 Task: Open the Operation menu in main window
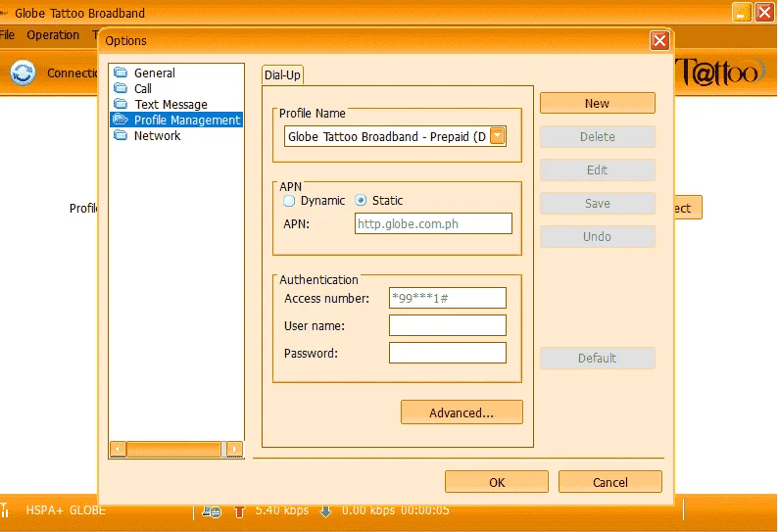coord(53,35)
